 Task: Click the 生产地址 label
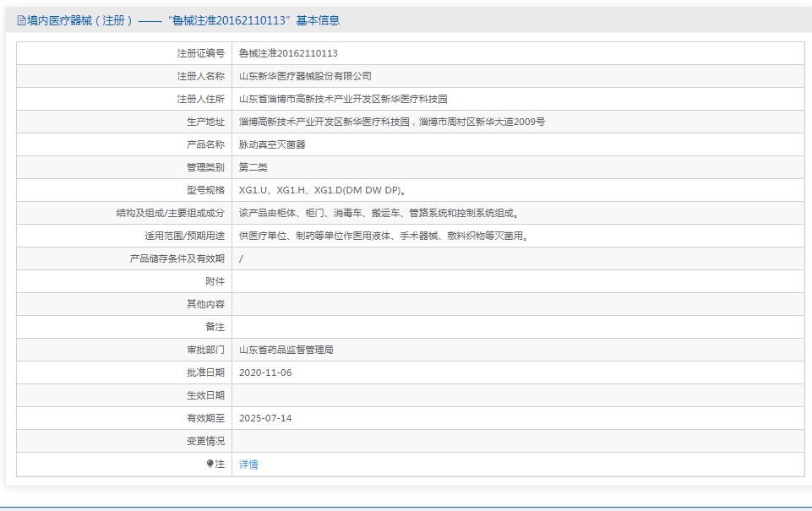point(205,122)
